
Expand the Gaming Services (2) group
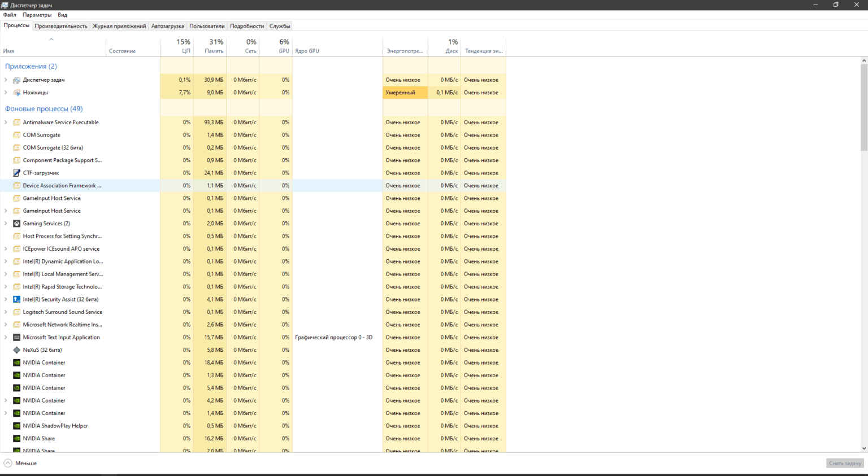[x=6, y=224]
